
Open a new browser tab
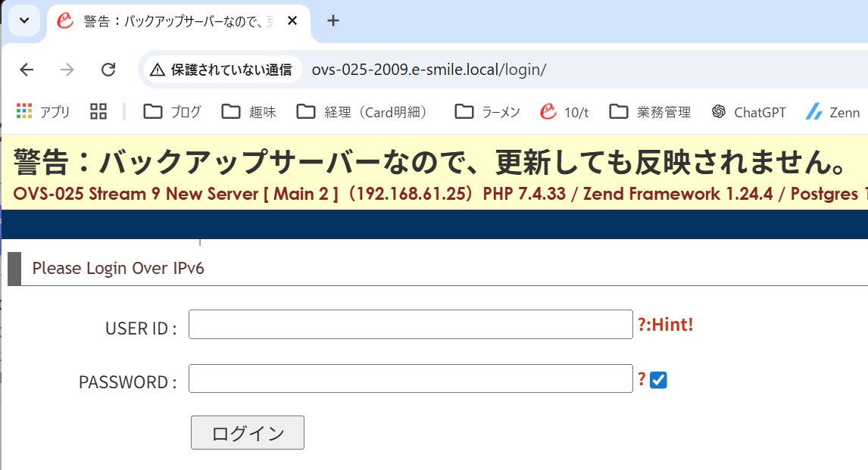coord(333,20)
